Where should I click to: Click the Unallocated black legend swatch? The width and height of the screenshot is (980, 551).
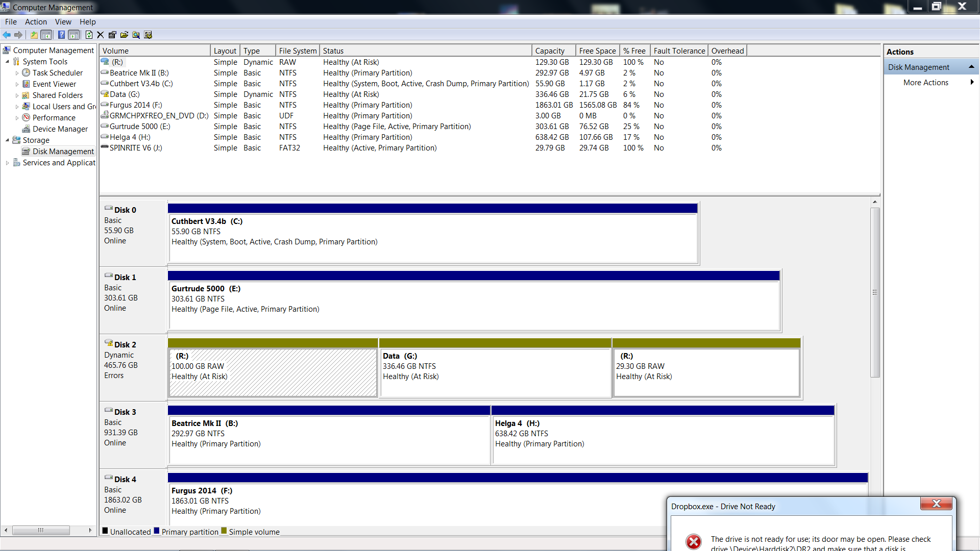click(x=105, y=531)
